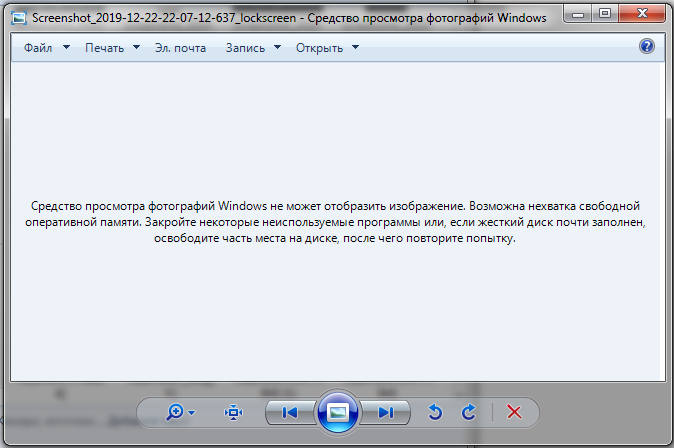Rotate image clockwise
The width and height of the screenshot is (674, 448).
(x=469, y=412)
